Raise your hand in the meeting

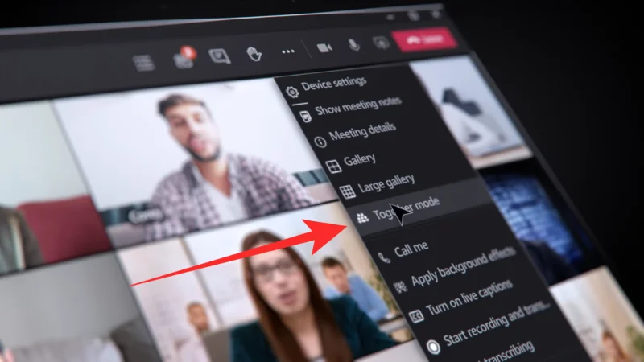(254, 54)
